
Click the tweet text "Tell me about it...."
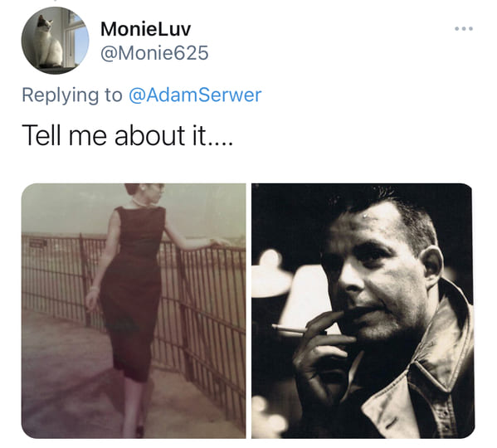pyautogui.click(x=128, y=135)
